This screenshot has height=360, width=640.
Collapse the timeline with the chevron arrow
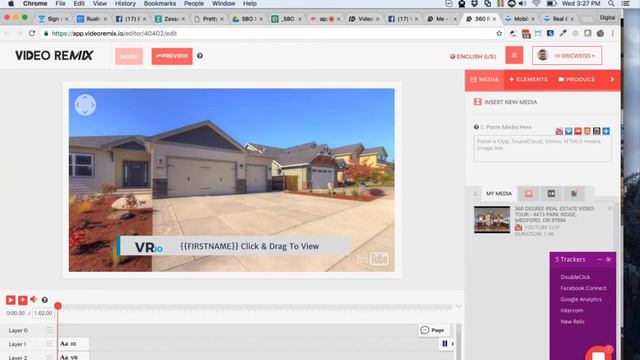coord(458,307)
